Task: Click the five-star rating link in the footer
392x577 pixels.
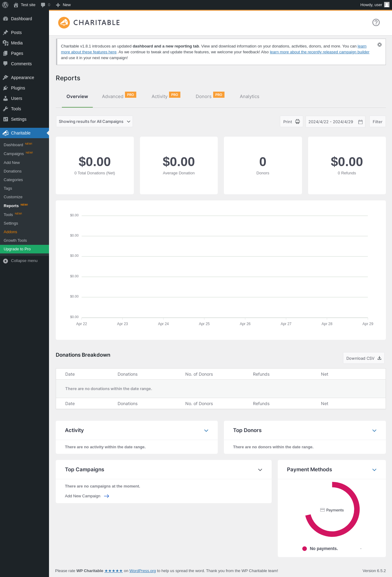Action: pyautogui.click(x=114, y=571)
